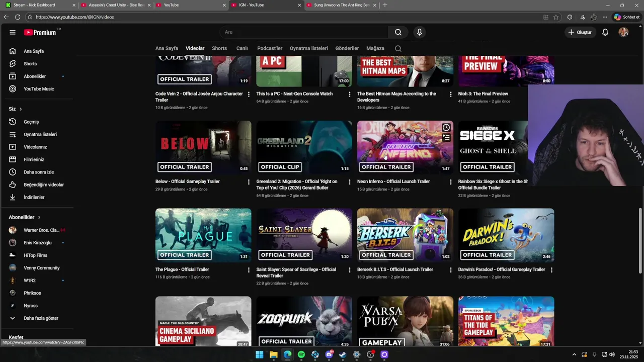644x362 pixels.
Task: Open YouTube Music in the sidebar
Action: pos(38,89)
